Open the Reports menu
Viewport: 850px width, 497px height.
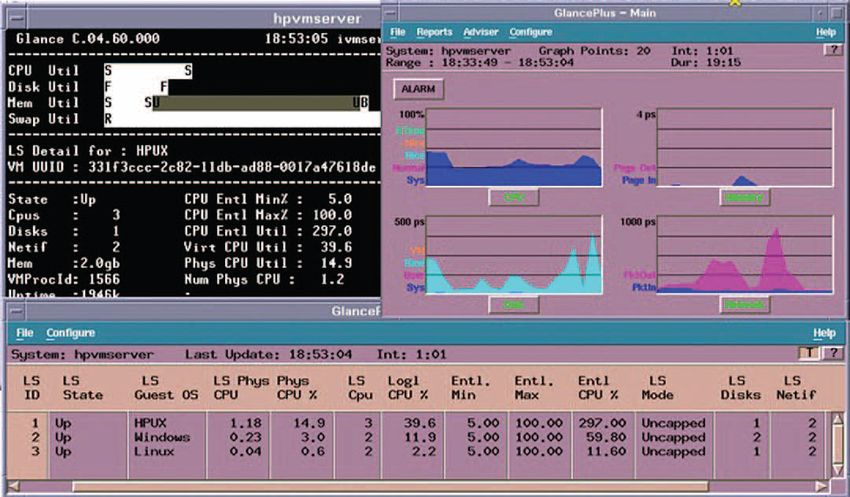[434, 33]
